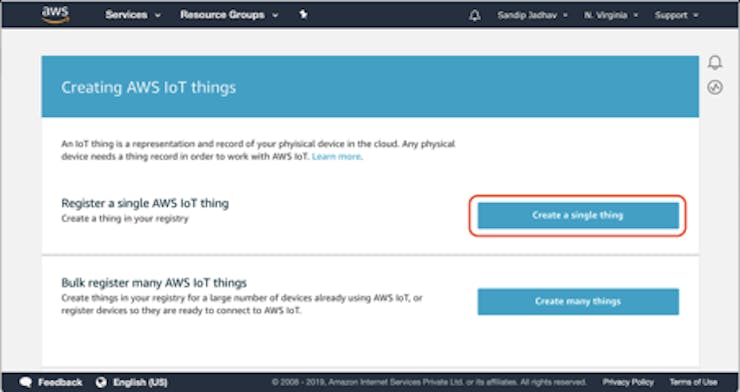Click the Feedback speech bubble icon
The width and height of the screenshot is (740, 392).
[26, 382]
